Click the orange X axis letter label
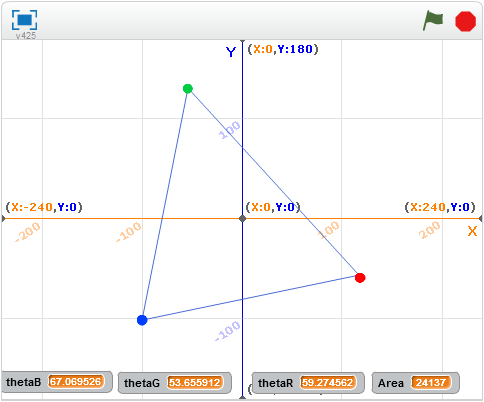This screenshot has width=484, height=402. 472,231
